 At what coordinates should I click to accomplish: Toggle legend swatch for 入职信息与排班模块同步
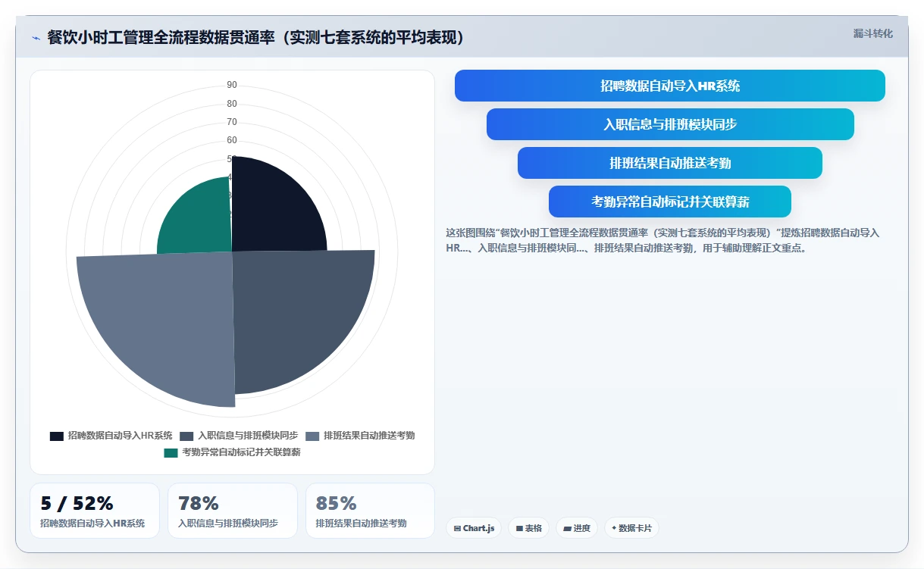187,436
